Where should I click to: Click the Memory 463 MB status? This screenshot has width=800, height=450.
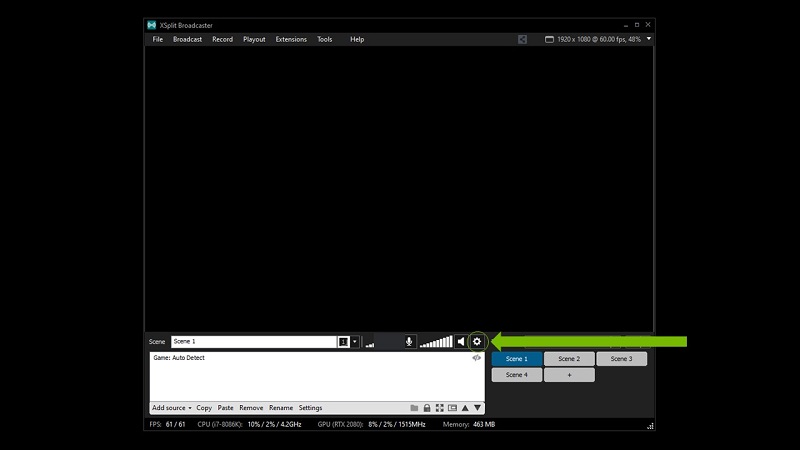tap(469, 424)
